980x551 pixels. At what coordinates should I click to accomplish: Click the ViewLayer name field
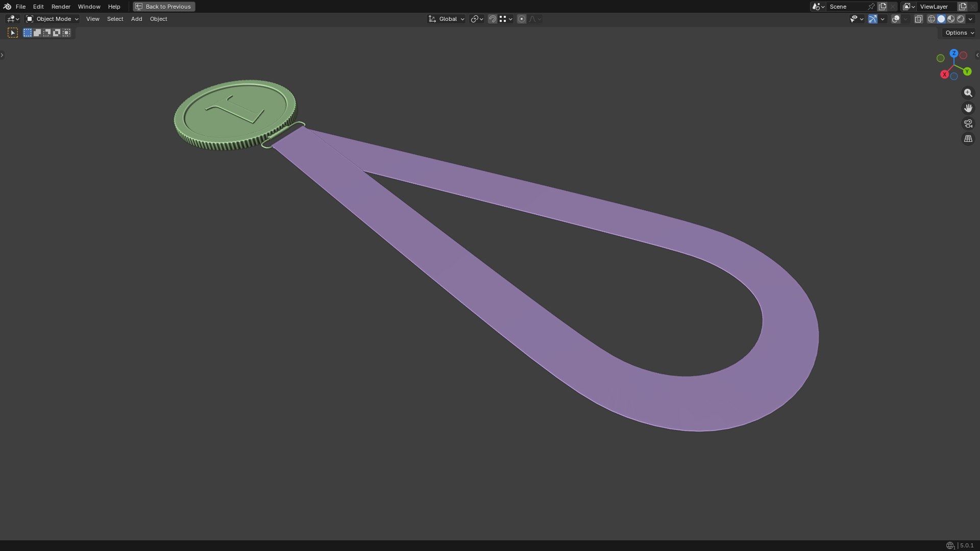point(937,7)
